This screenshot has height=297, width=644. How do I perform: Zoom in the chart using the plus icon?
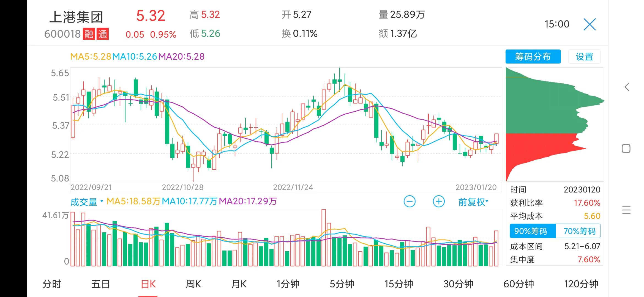[x=438, y=201]
